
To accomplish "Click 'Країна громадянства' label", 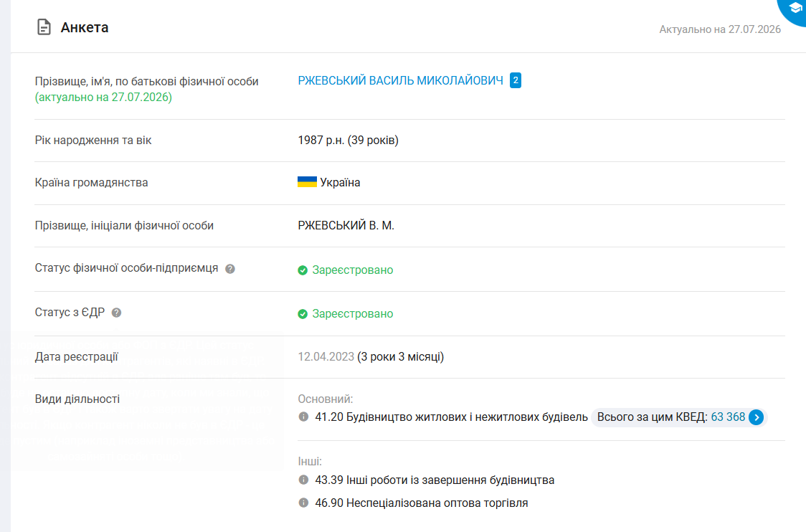I will pyautogui.click(x=92, y=183).
